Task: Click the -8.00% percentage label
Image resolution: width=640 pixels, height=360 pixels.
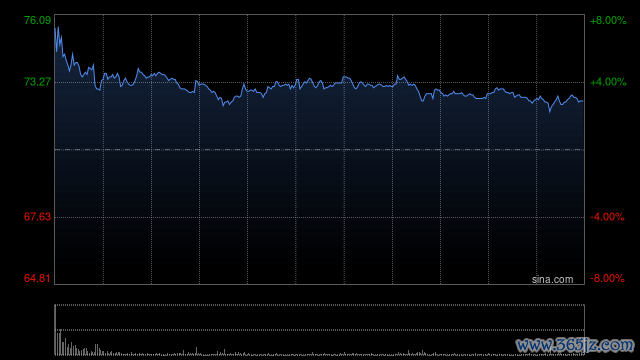Action: [x=607, y=278]
